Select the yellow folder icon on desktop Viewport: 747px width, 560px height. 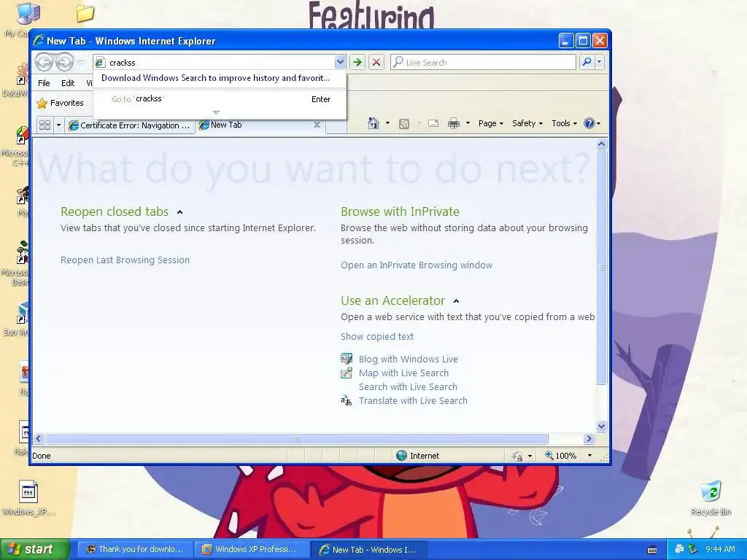point(85,13)
